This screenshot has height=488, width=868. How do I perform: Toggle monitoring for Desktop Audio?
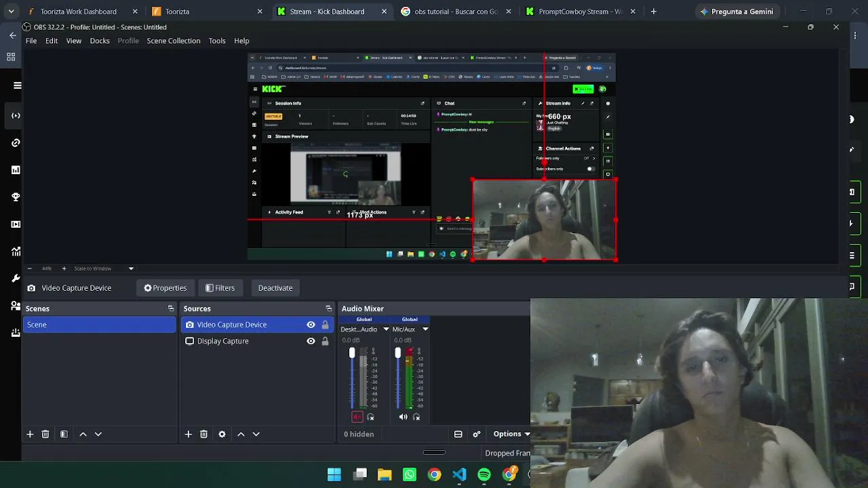[370, 417]
